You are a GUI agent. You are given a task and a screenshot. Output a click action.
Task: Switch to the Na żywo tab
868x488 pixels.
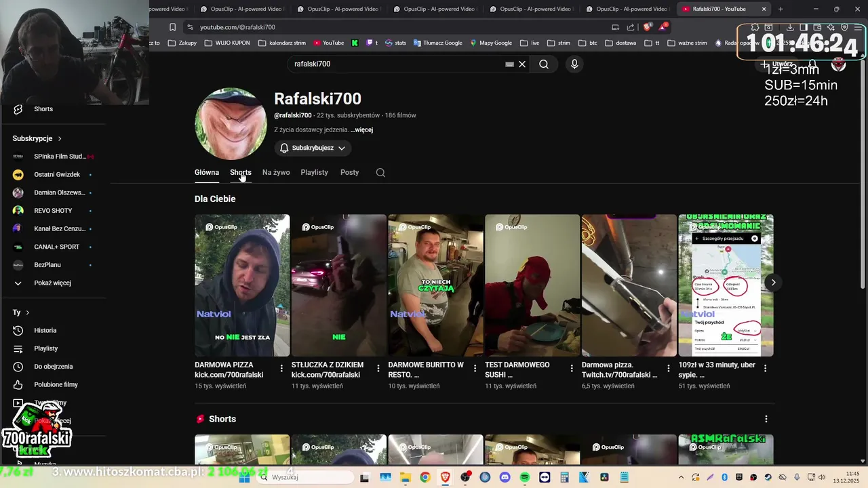pos(276,172)
